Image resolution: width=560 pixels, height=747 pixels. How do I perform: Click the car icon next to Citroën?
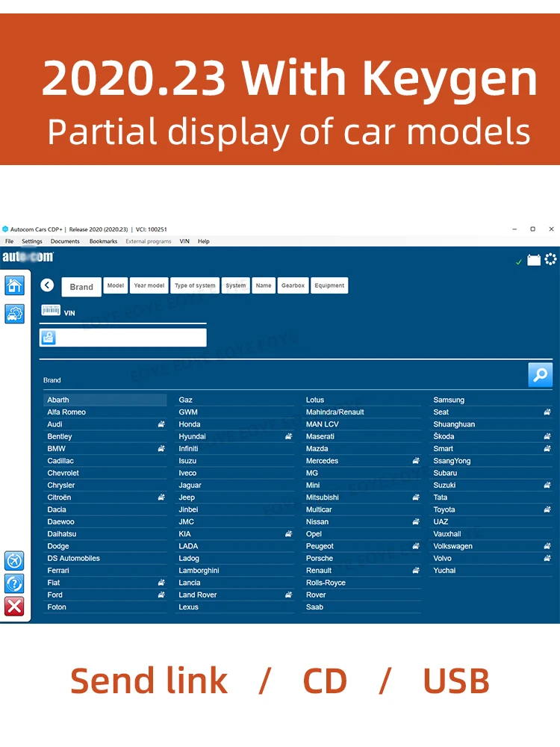(x=161, y=497)
